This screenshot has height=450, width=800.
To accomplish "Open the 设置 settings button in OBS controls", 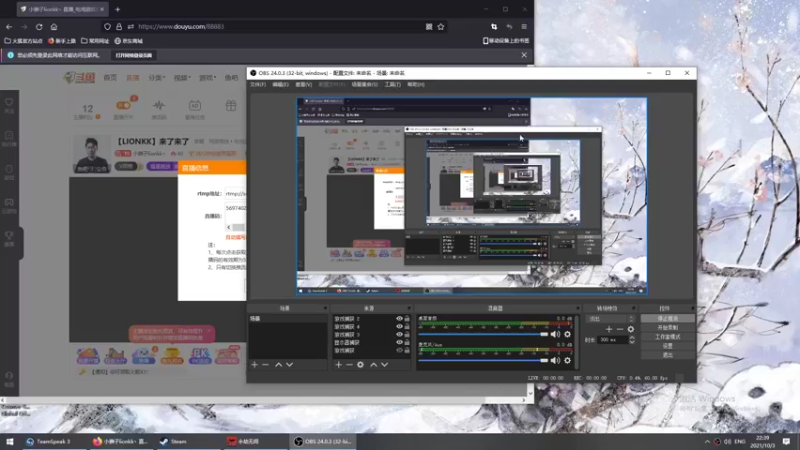I will click(667, 346).
